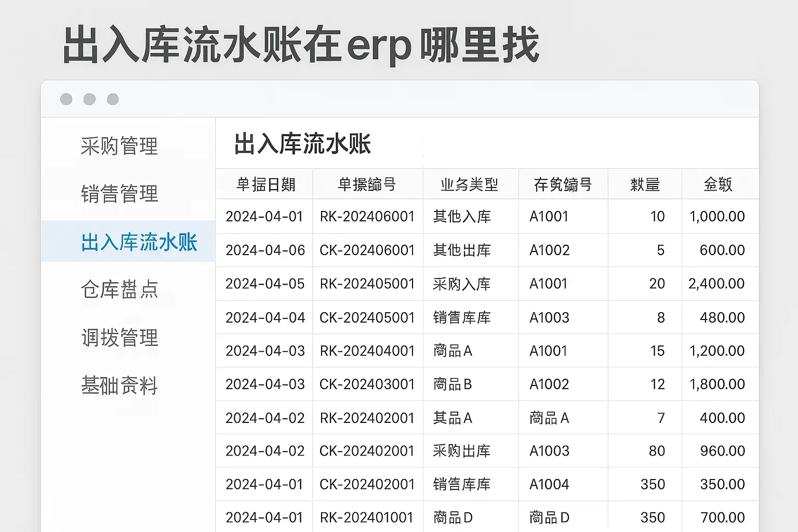Screen dimensions: 798x532
Task: Click the 金额 column header
Action: click(x=718, y=184)
